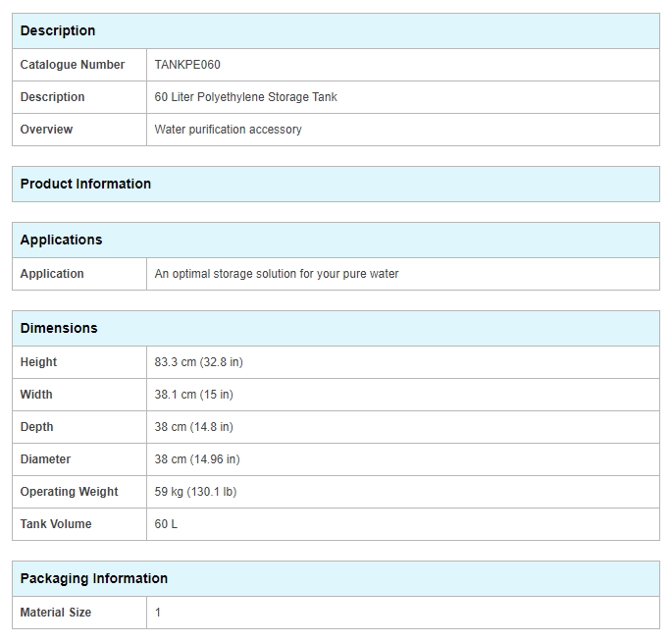This screenshot has width=672, height=643.
Task: Click the Description section header
Action: (58, 31)
